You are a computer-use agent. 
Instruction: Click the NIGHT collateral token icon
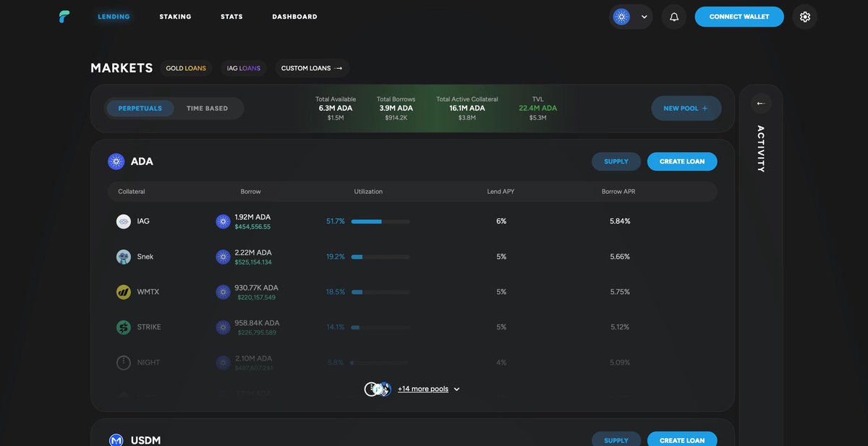pos(124,363)
